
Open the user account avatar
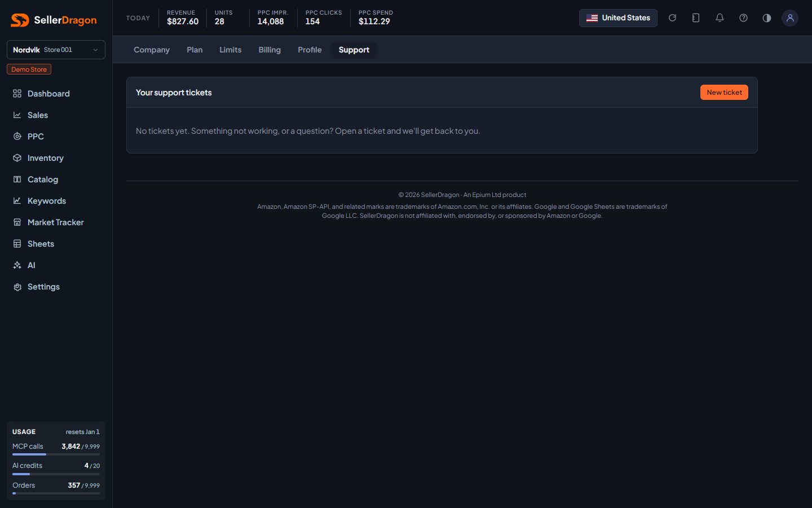pyautogui.click(x=790, y=18)
